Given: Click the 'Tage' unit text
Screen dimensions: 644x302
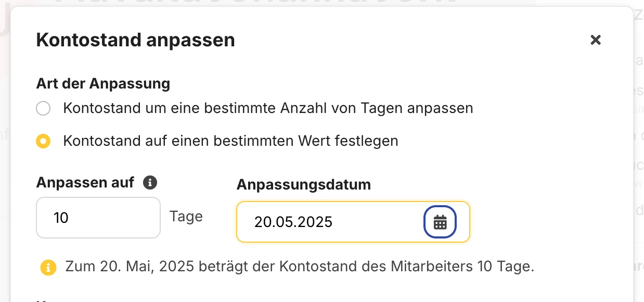Looking at the screenshot, I should 186,216.
